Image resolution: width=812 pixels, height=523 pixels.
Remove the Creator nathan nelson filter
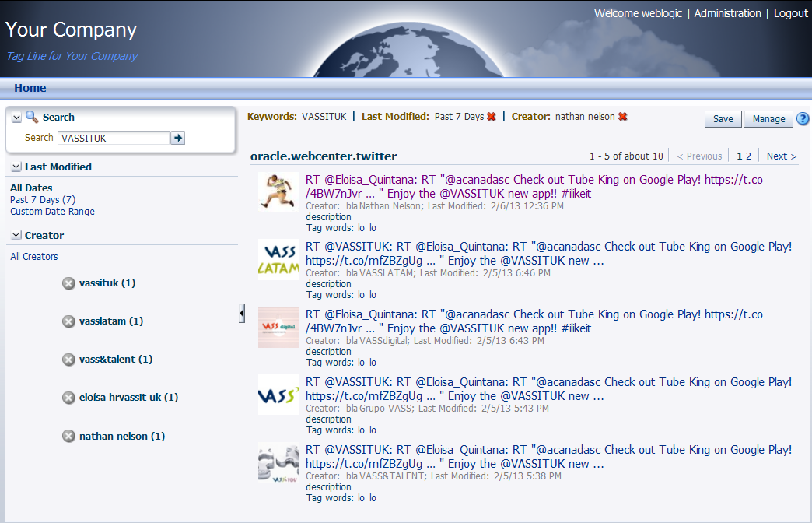pyautogui.click(x=622, y=117)
